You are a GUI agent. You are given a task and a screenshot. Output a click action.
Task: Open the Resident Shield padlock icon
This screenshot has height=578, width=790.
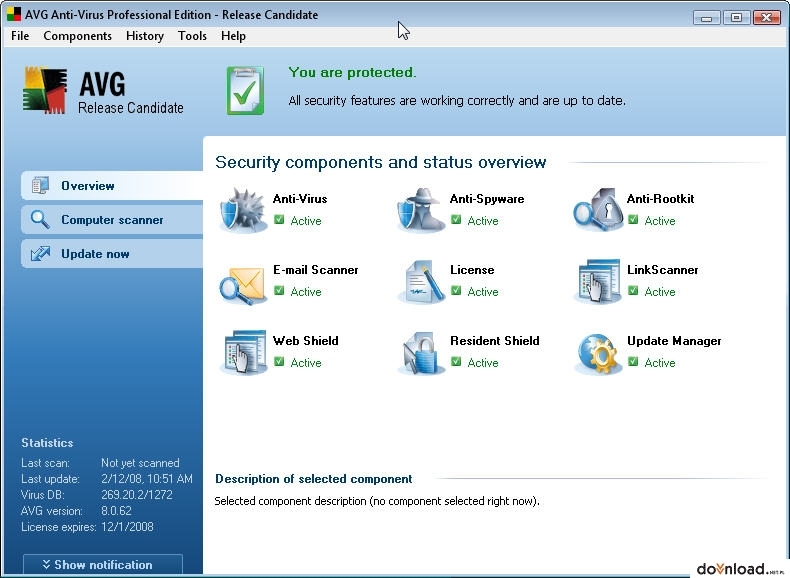point(421,353)
